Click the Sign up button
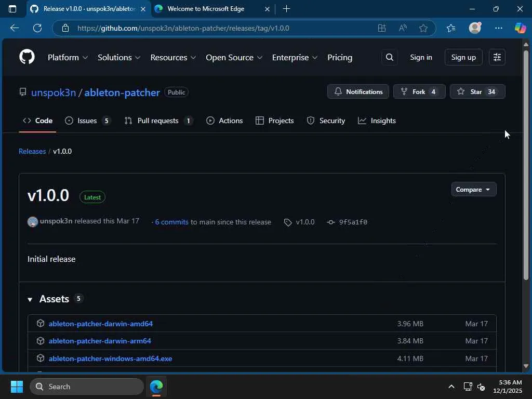Viewport: 532px width, 399px height. (463, 57)
